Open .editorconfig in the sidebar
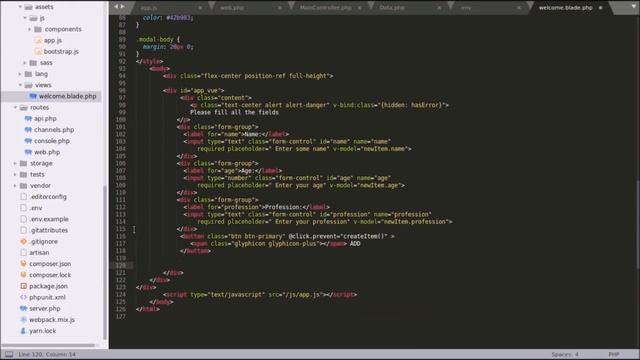 (x=48, y=197)
